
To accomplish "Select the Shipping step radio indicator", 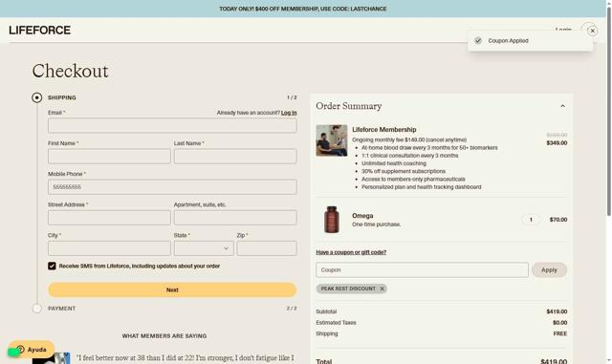I will click(x=37, y=97).
